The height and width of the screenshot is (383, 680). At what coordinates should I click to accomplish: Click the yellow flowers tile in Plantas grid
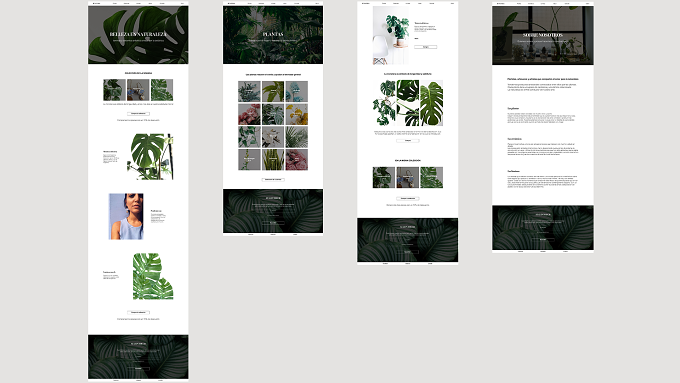click(x=297, y=115)
